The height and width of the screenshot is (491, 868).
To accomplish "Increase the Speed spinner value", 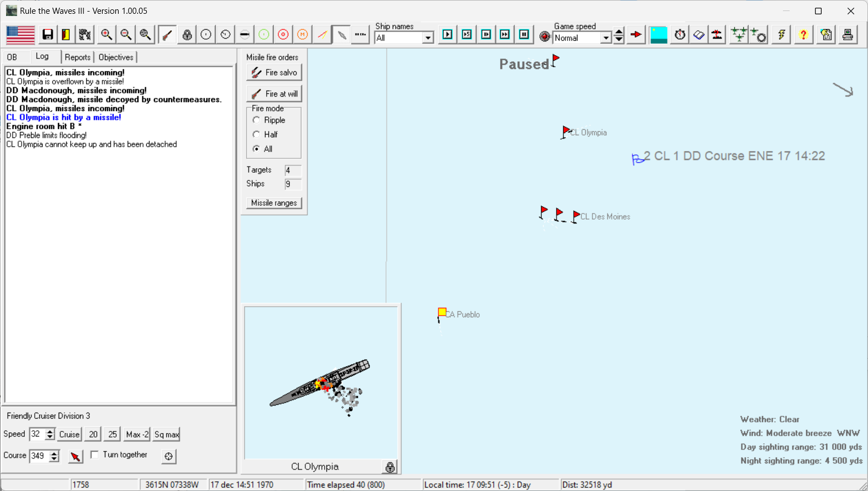I will click(x=50, y=431).
